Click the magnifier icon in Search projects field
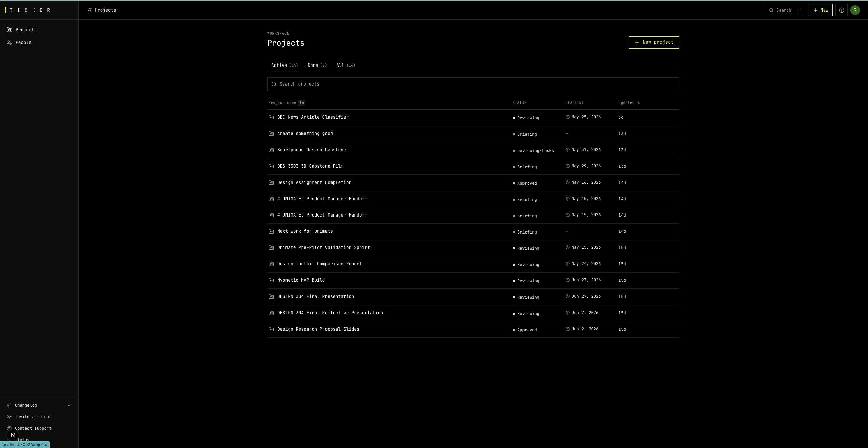Screen dimensions: 868x448 click(274, 84)
